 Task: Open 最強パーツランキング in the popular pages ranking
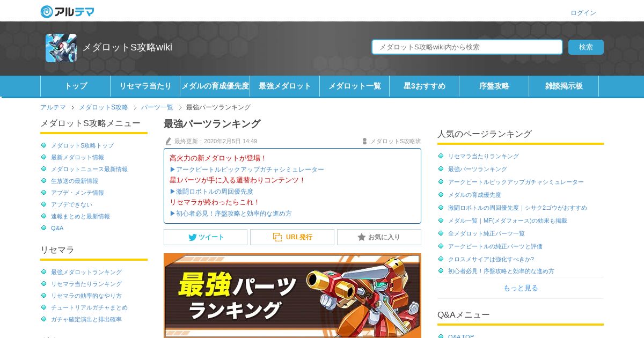pos(478,169)
